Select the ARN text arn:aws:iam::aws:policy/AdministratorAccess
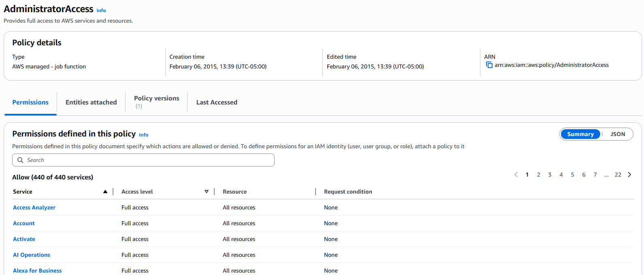 (x=552, y=65)
